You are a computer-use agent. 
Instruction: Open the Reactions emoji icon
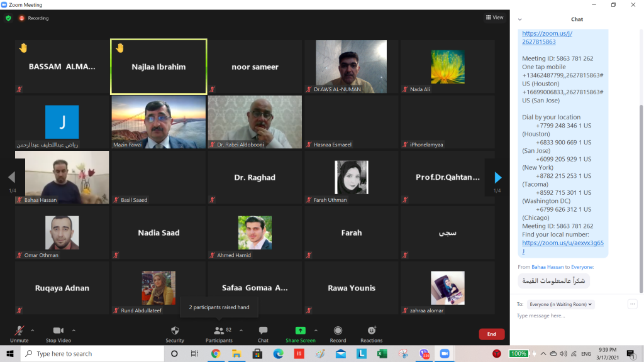(x=371, y=331)
